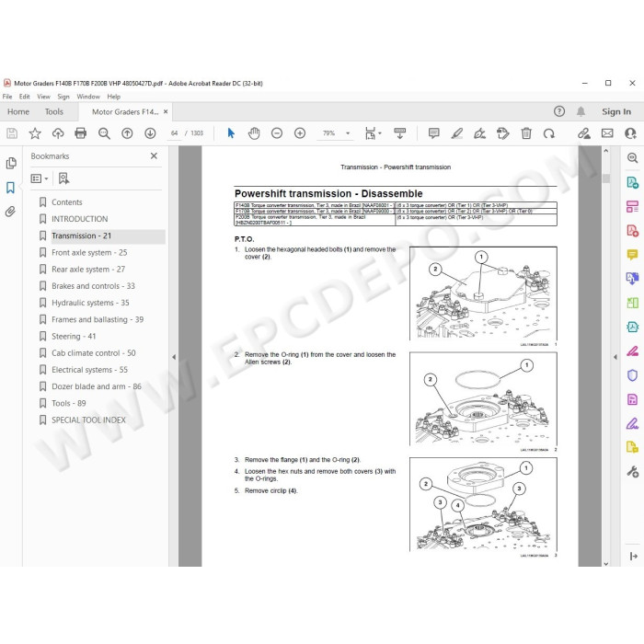Open the Sign document pen icon
The image size is (644, 644).
pos(479,133)
